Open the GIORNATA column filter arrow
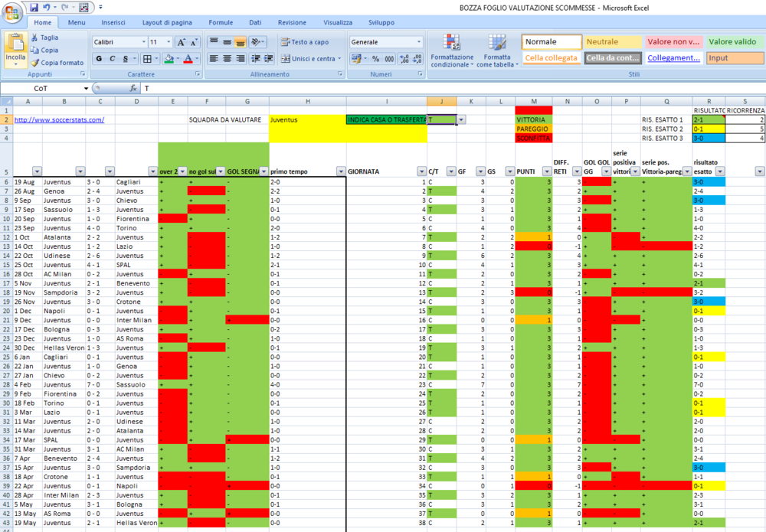 pyautogui.click(x=421, y=171)
